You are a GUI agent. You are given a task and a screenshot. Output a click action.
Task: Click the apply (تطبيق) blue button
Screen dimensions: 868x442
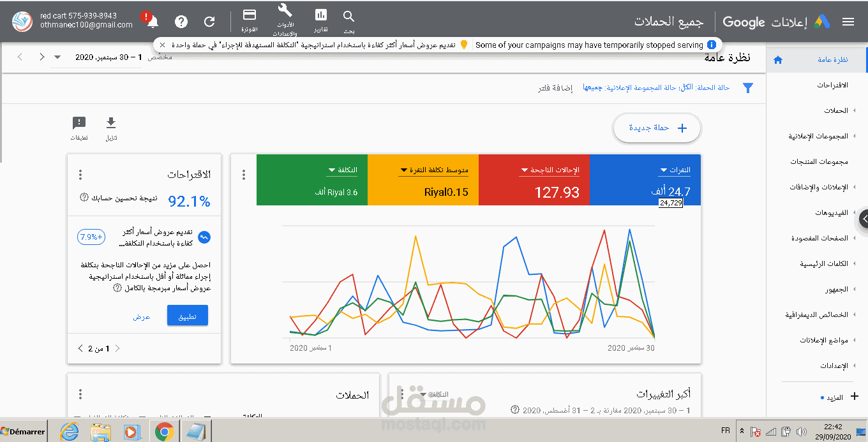click(188, 316)
